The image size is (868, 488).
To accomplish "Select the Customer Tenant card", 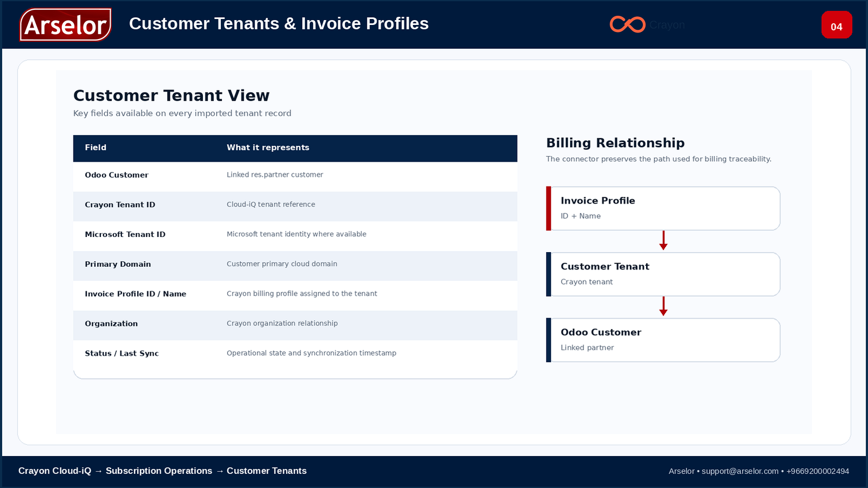I will (663, 274).
